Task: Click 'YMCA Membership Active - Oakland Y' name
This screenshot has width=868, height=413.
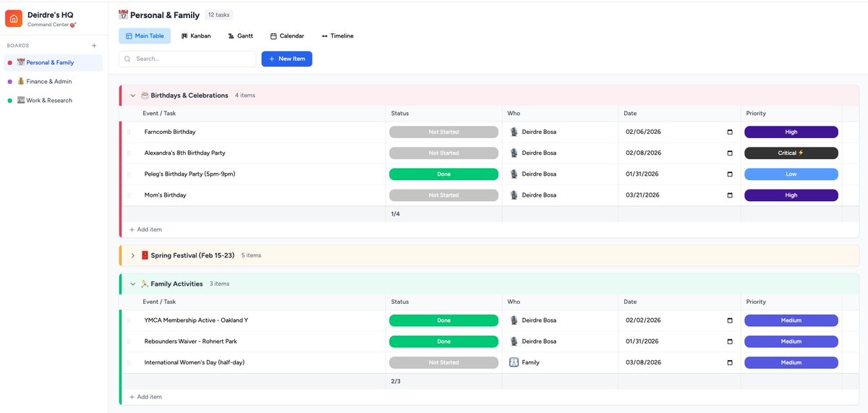Action: coord(196,320)
